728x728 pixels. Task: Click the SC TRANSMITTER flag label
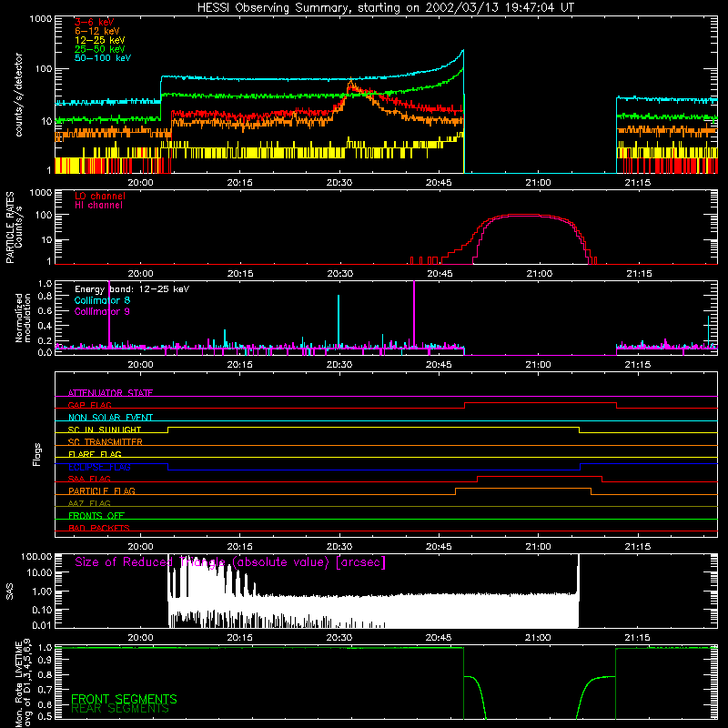106,442
